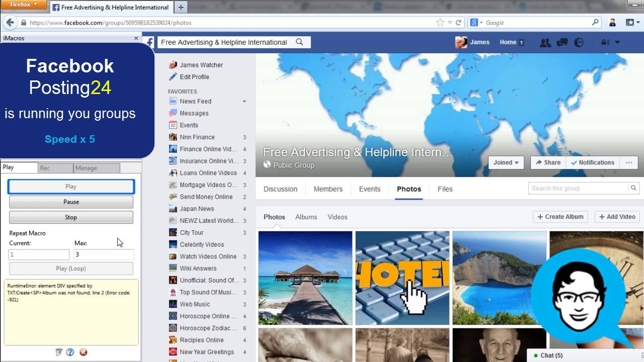Click Events calendar icon in sidebar
This screenshot has width=644, height=362.
pyautogui.click(x=173, y=125)
